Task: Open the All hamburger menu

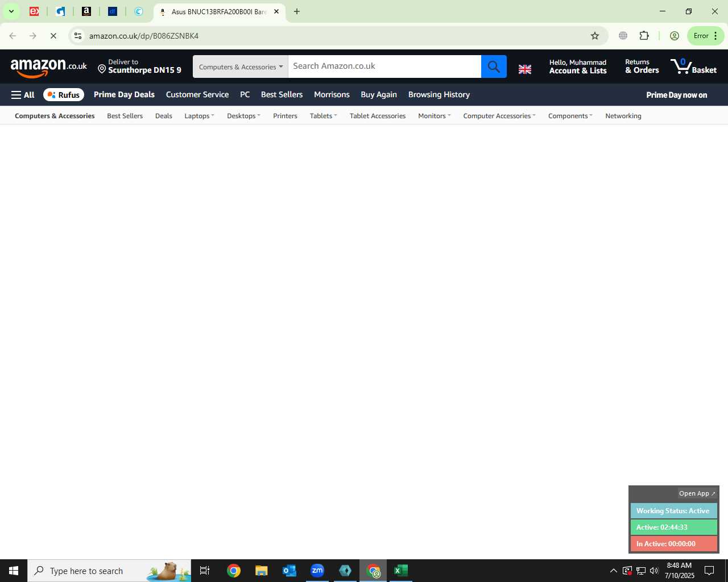Action: click(x=23, y=95)
